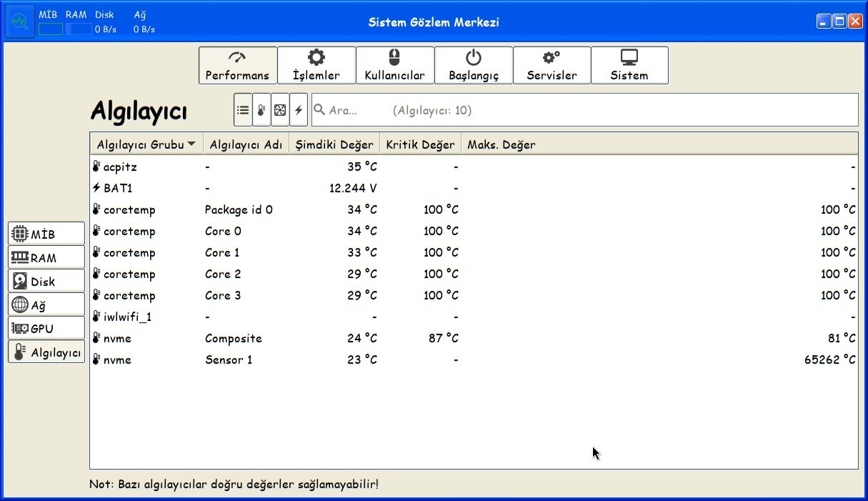Open the Kullanıcılar tab
Viewport: 868px width, 501px height.
pos(395,66)
